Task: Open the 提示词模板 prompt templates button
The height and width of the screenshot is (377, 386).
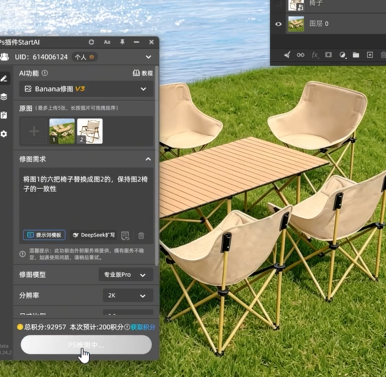Action: (44, 235)
